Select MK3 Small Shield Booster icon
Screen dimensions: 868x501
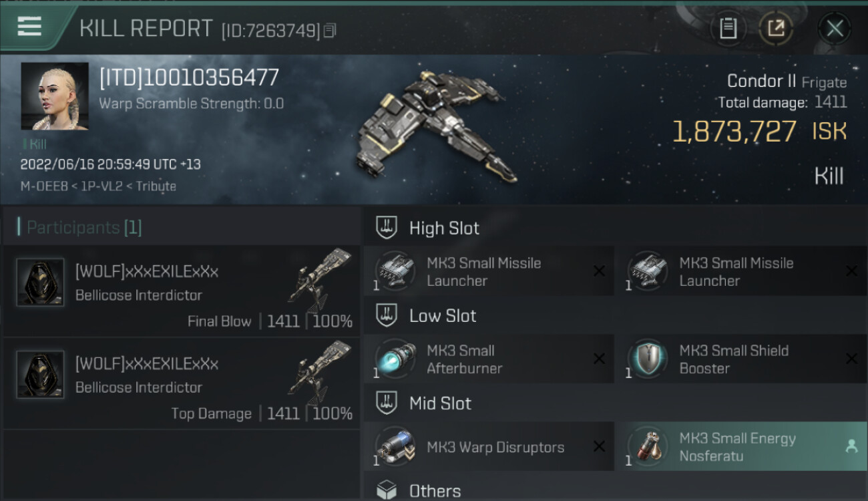tap(647, 359)
